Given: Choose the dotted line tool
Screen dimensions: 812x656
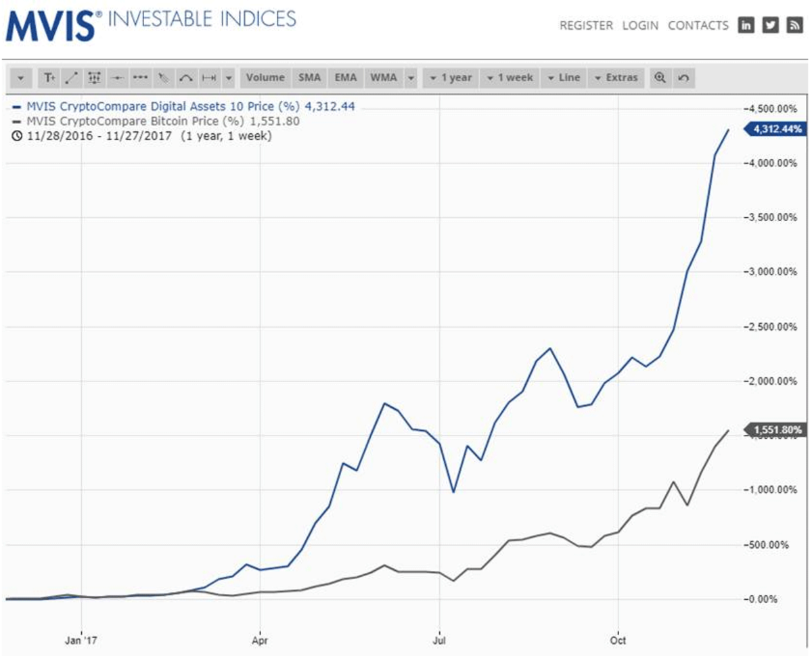Looking at the screenshot, I should tap(140, 78).
